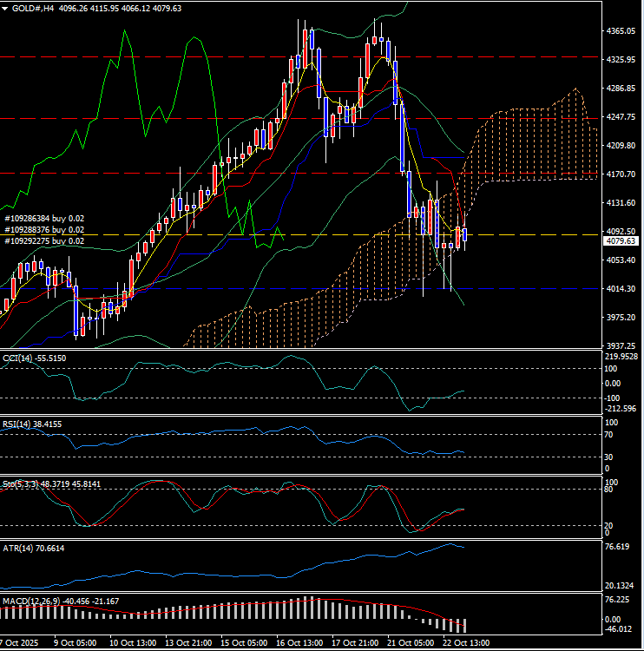Click the 219.9528 CCI scale value

click(623, 356)
